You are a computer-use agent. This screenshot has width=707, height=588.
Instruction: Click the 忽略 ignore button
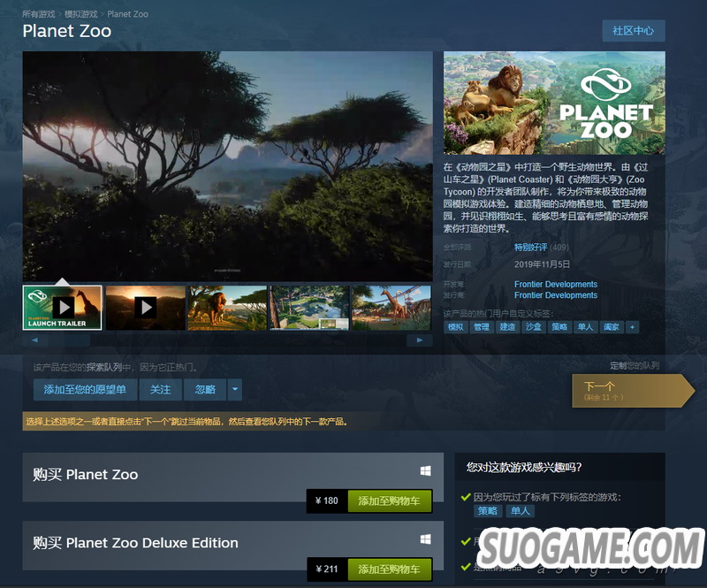[205, 389]
